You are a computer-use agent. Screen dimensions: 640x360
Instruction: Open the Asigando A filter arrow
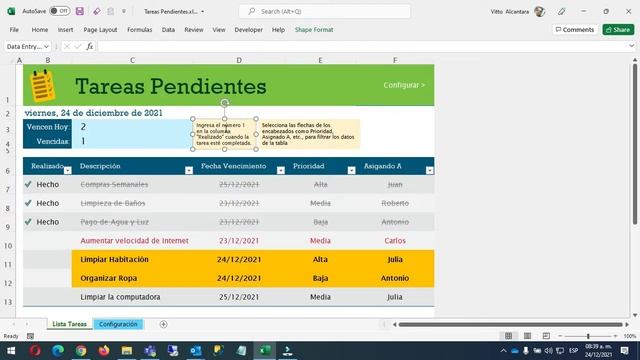coord(429,171)
